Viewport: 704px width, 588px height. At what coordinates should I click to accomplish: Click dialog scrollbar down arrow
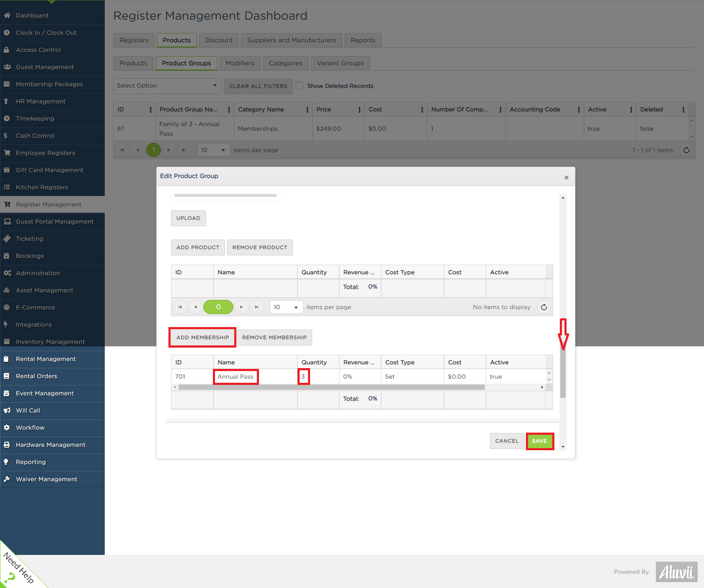tap(563, 447)
